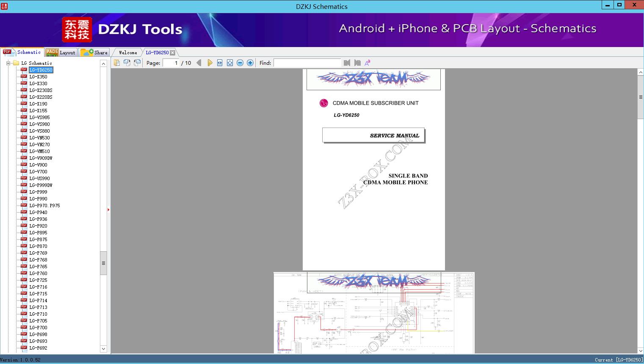Screen dimensions: 644x364
Task: Collapse the LG Schematic tree node
Action: click(8, 63)
